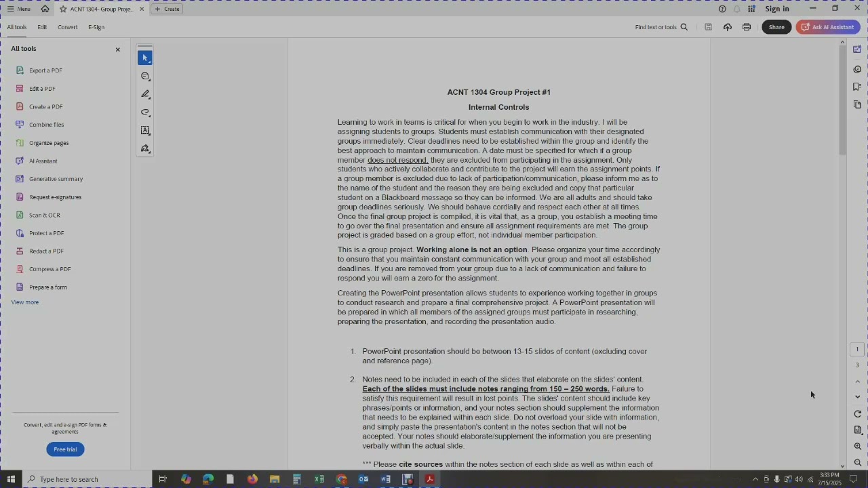Close the All tools panel
This screenshot has height=488, width=868.
[117, 49]
